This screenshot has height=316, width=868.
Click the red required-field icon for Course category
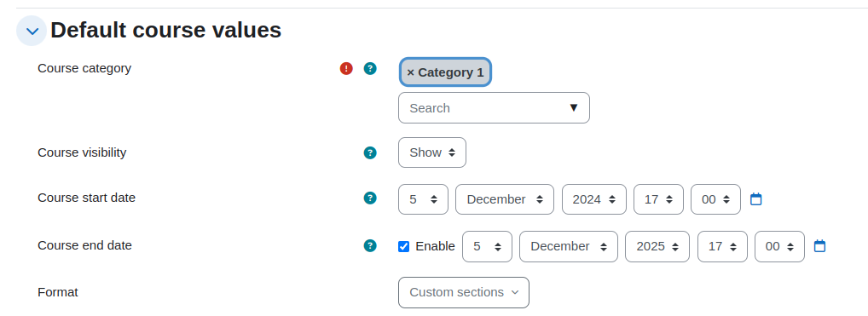click(x=346, y=69)
